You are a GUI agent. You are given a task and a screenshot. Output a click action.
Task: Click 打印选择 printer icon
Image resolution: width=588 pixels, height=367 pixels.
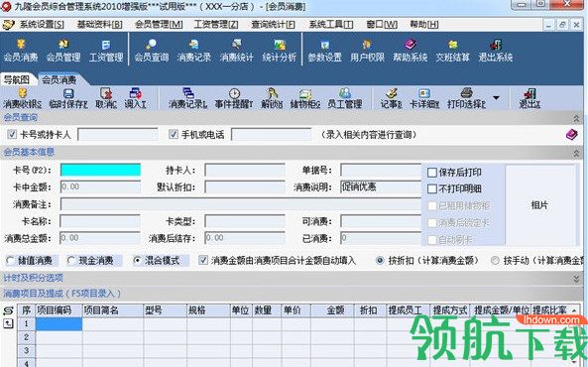(x=466, y=98)
